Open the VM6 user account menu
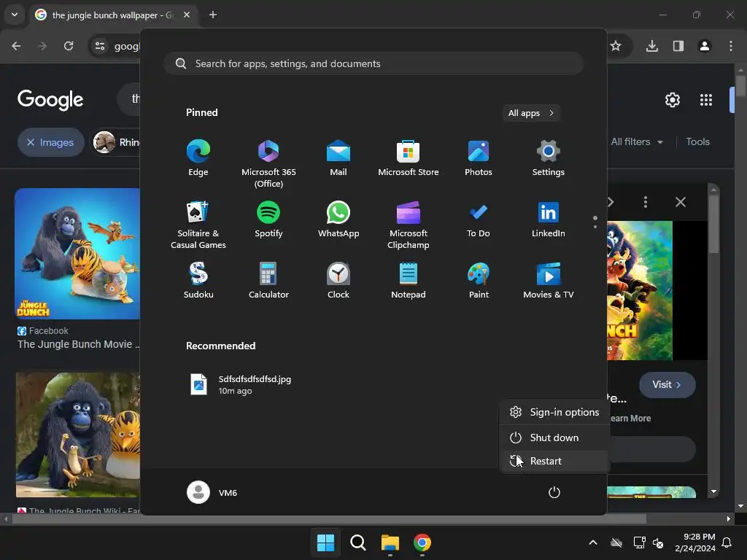This screenshot has width=747, height=560. click(212, 492)
